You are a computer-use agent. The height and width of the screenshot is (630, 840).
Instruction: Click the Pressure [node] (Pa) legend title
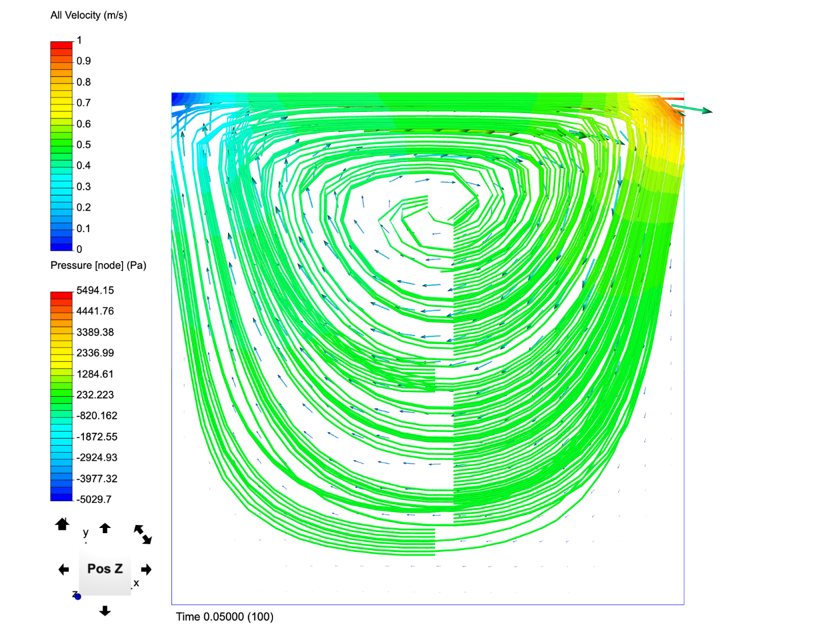[98, 265]
